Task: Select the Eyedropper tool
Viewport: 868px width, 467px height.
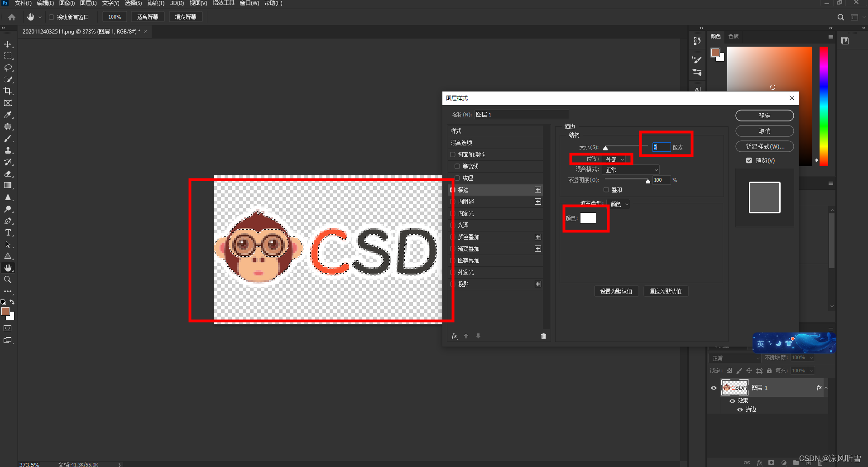Action: (8, 115)
